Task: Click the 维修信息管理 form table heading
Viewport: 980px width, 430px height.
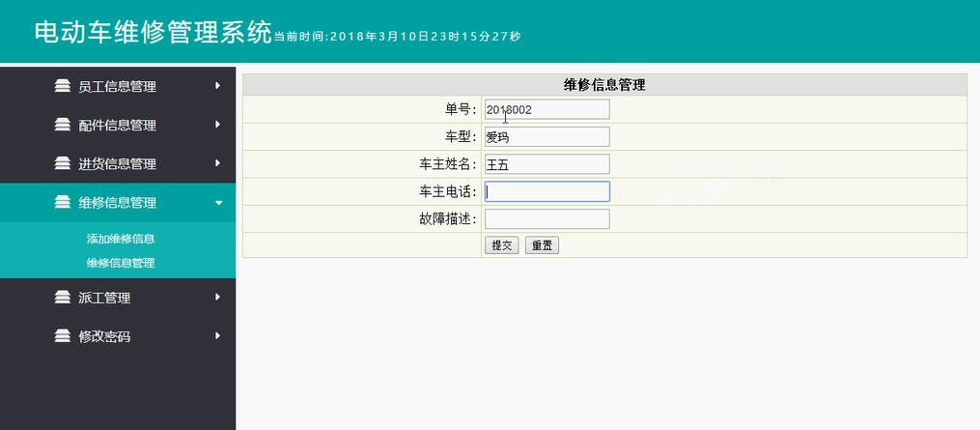Action: 604,85
